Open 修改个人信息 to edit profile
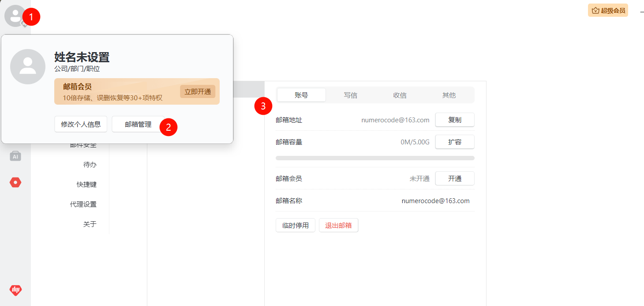644x306 pixels. click(x=81, y=125)
